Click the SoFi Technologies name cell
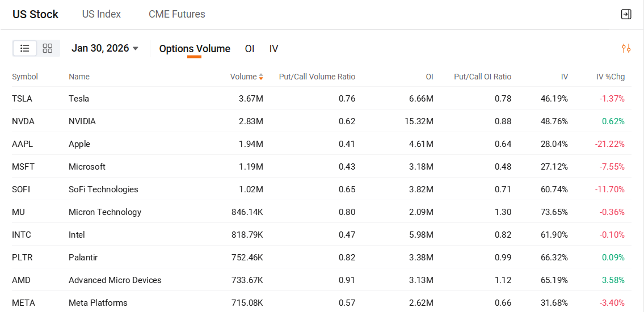Viewport: 644px width, 312px height. [x=103, y=189]
